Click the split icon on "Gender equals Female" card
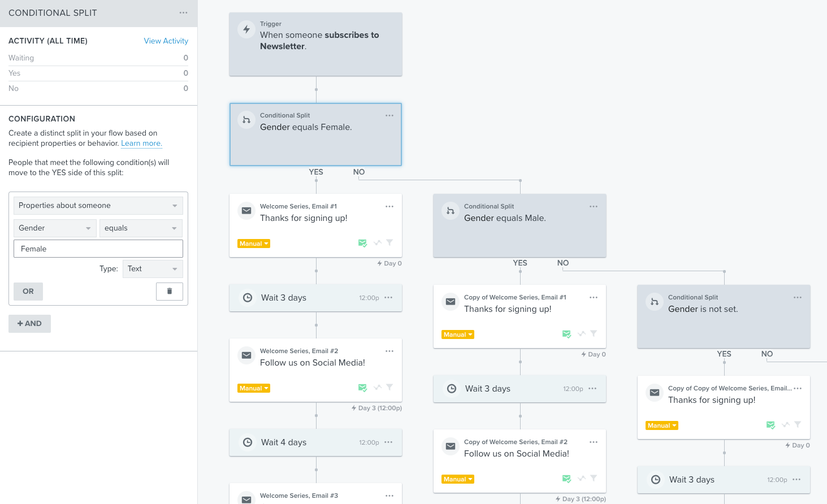827x504 pixels. point(246,120)
